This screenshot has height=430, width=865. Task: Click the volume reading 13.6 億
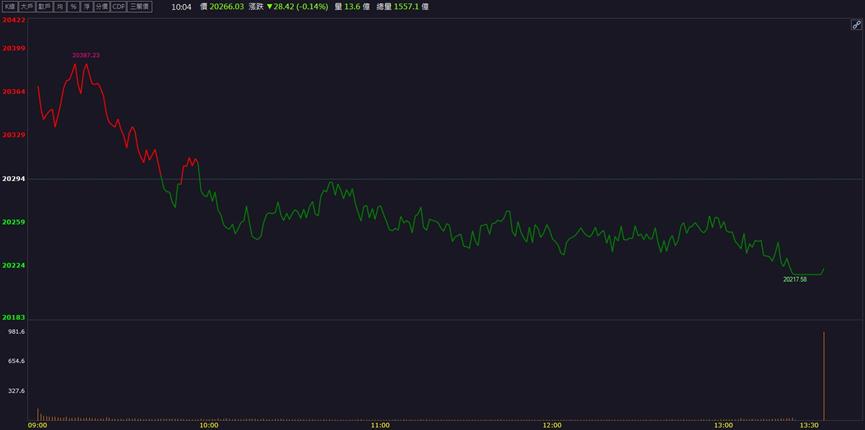(356, 7)
